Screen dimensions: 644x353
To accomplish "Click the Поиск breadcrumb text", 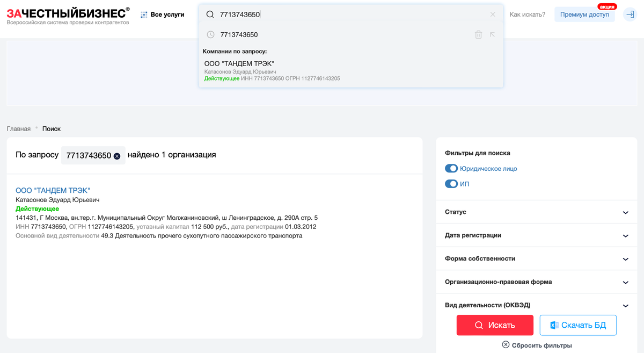I will (x=52, y=129).
